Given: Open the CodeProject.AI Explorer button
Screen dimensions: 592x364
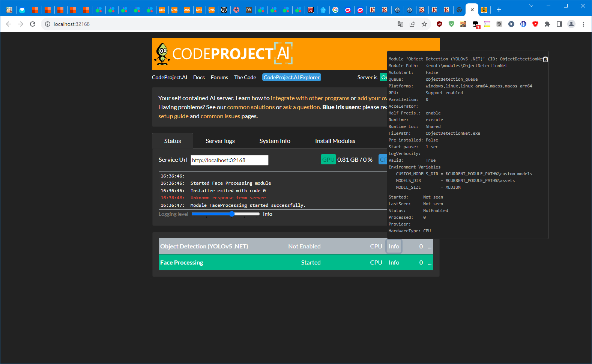Looking at the screenshot, I should (x=291, y=77).
